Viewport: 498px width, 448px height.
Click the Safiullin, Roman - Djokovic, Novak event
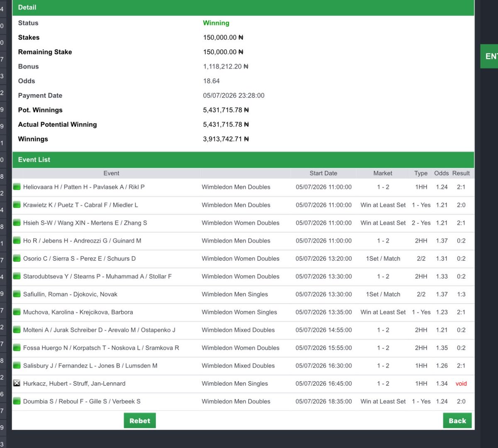click(70, 294)
